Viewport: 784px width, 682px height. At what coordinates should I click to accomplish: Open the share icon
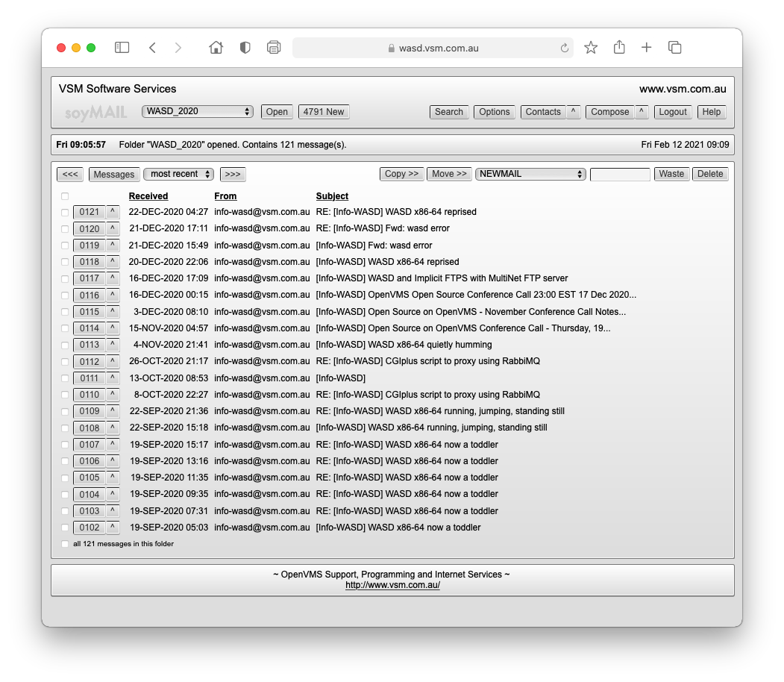pyautogui.click(x=619, y=47)
